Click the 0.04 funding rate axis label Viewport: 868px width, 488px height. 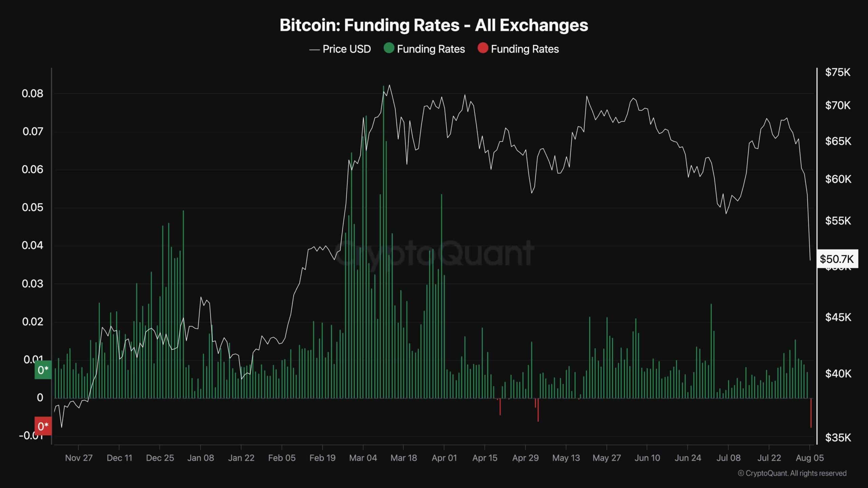coord(33,245)
